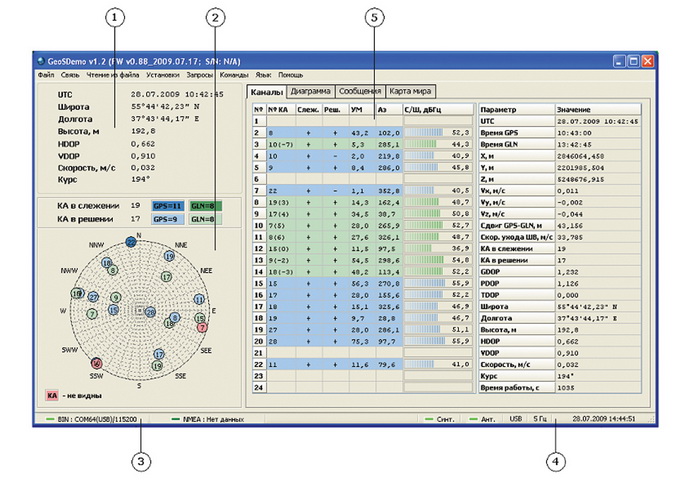The width and height of the screenshot is (687, 483).
Task: Click the dark blue GPS=11 swatch
Action: [168, 206]
